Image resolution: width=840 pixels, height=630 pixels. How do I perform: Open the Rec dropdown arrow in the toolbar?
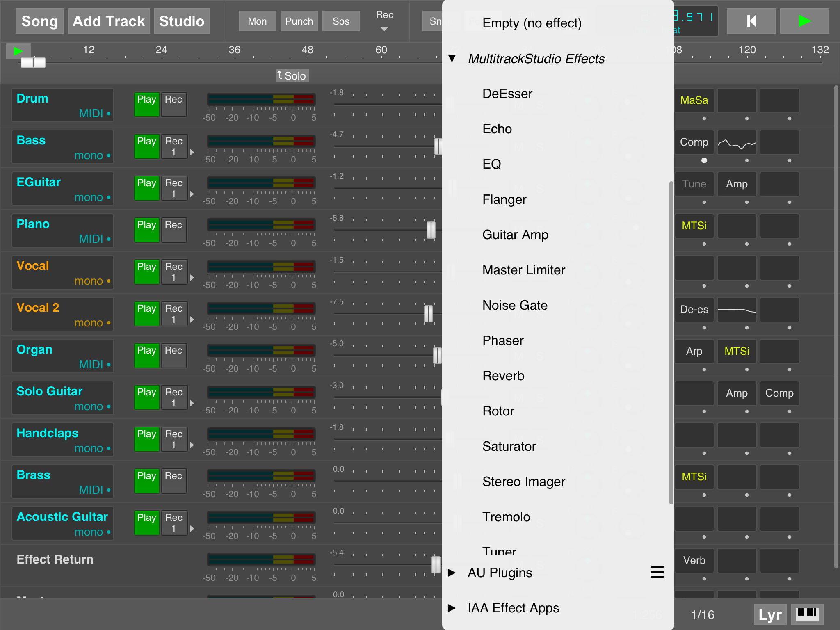[384, 29]
